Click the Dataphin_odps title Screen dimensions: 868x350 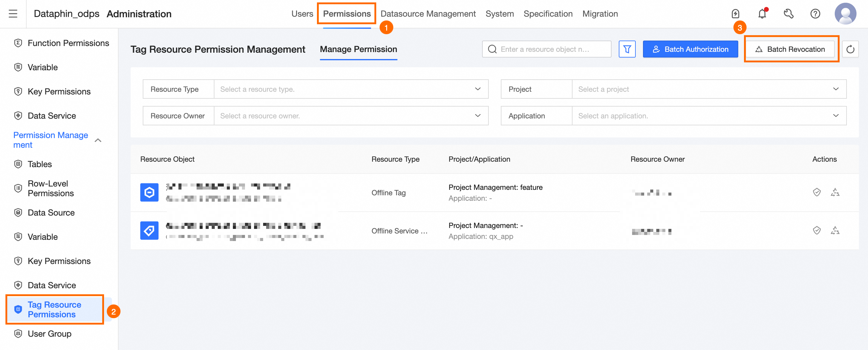[67, 14]
